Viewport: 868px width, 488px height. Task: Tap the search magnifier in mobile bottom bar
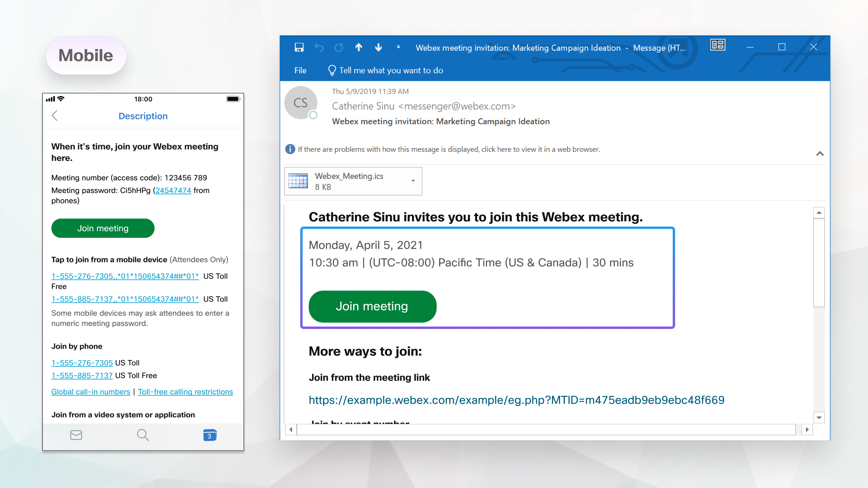coord(143,435)
